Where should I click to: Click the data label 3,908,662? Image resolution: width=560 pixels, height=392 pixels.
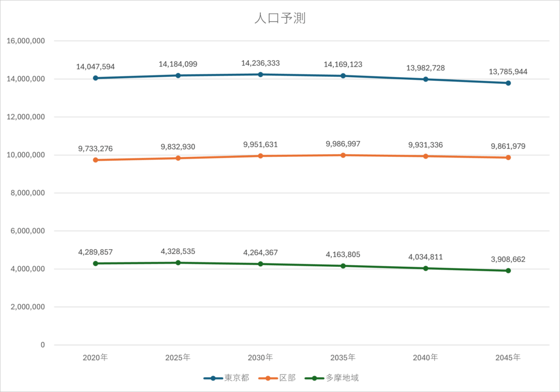[508, 260]
